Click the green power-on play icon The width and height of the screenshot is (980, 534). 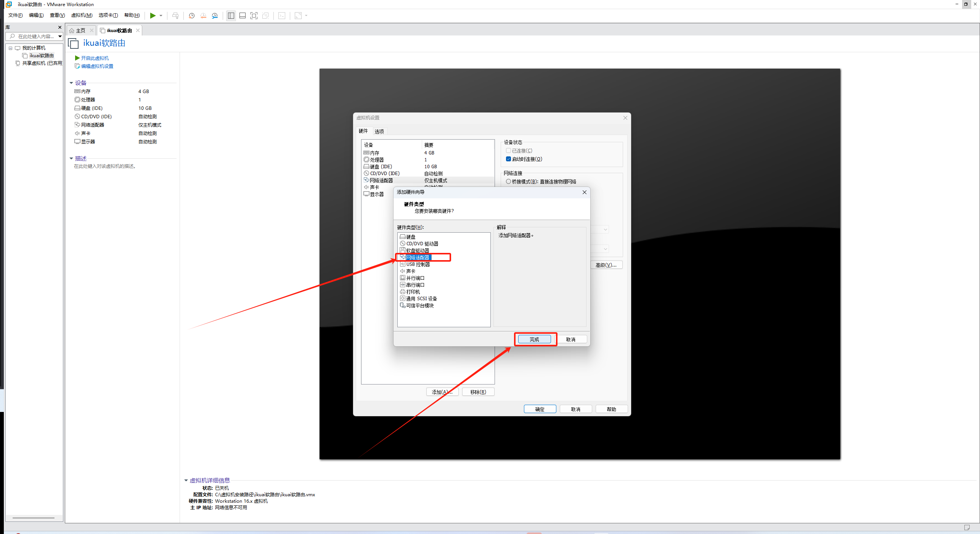pyautogui.click(x=153, y=16)
